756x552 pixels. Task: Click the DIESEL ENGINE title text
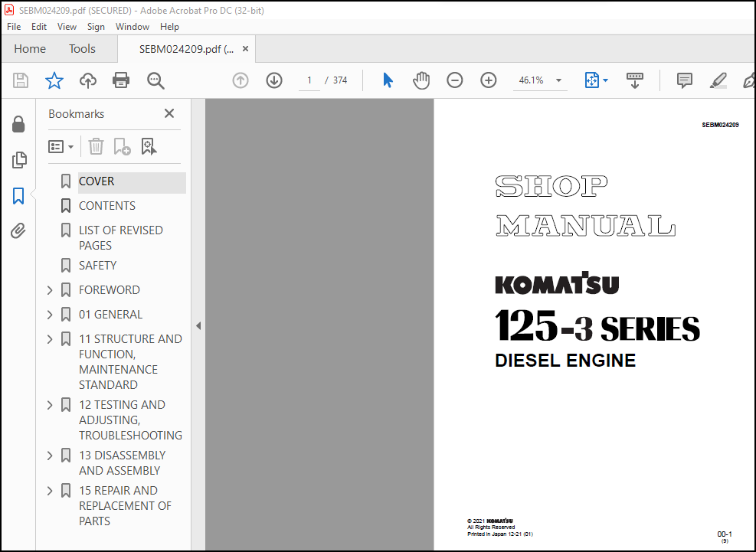[x=565, y=360]
